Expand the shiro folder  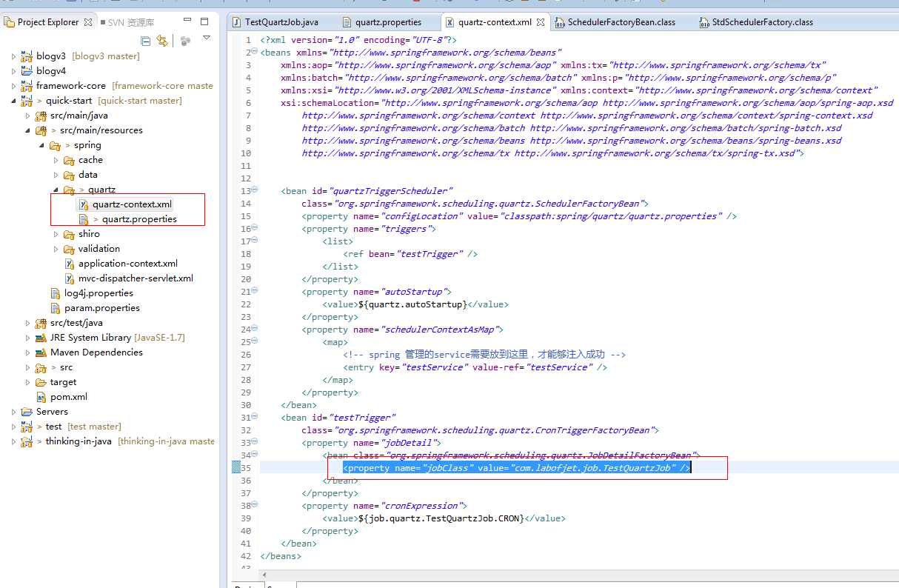pos(56,234)
